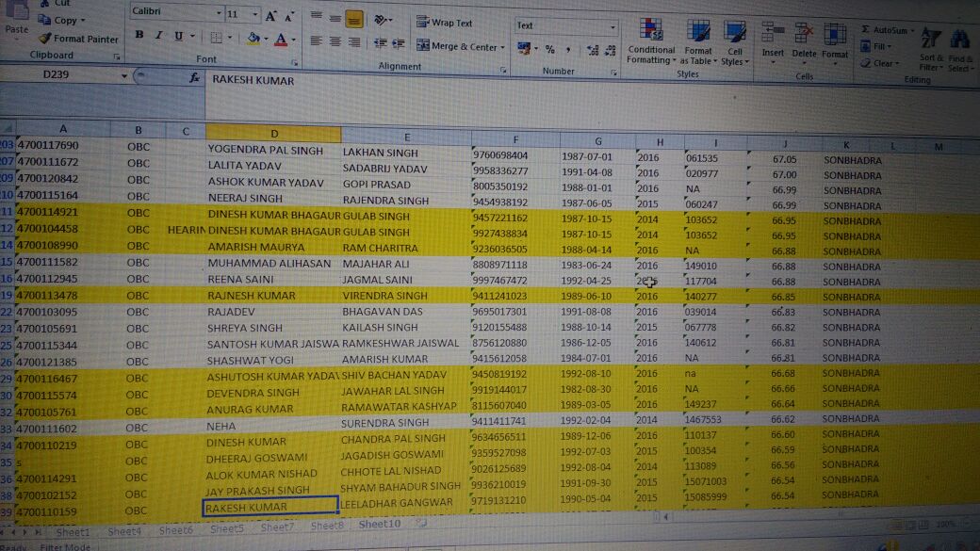Click the Insert Worksheet icon after Sheet10
980x551 pixels.
[x=422, y=523]
